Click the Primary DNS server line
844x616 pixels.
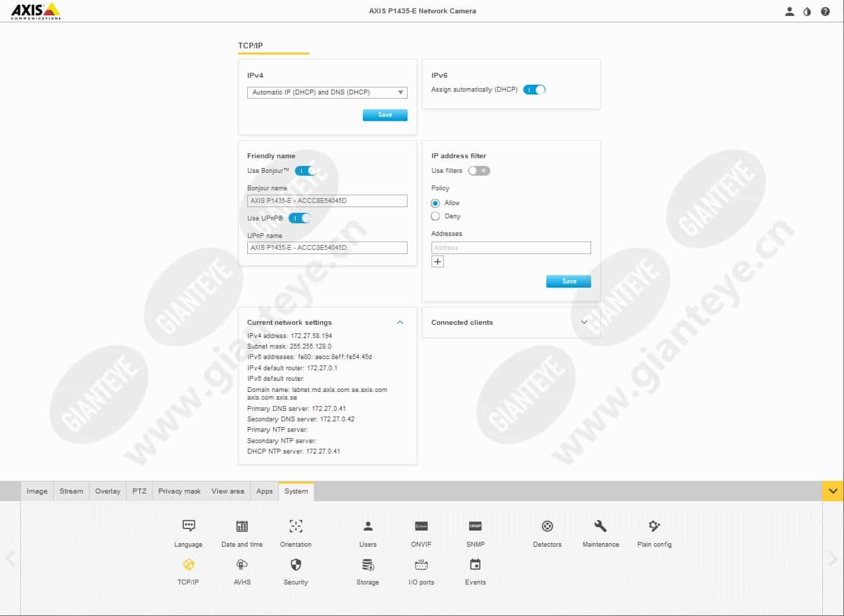pyautogui.click(x=297, y=409)
